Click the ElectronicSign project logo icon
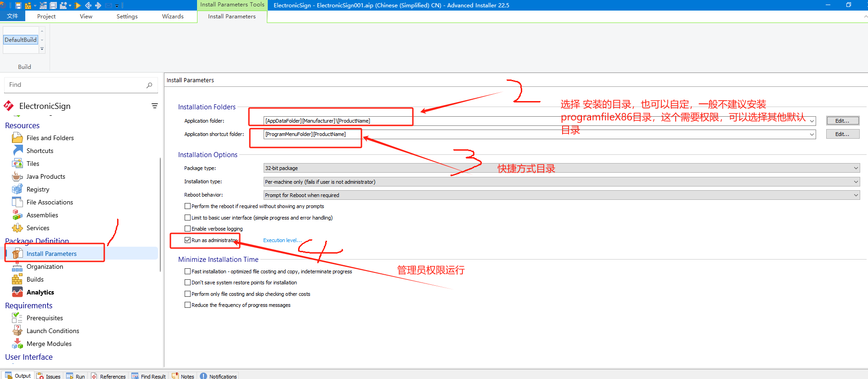The width and height of the screenshot is (868, 379). (x=9, y=106)
